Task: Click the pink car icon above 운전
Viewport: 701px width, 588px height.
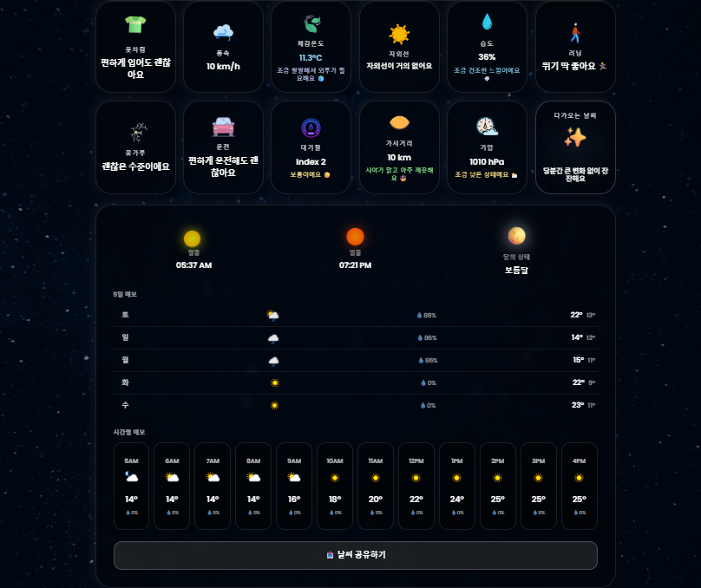Action: click(x=223, y=127)
